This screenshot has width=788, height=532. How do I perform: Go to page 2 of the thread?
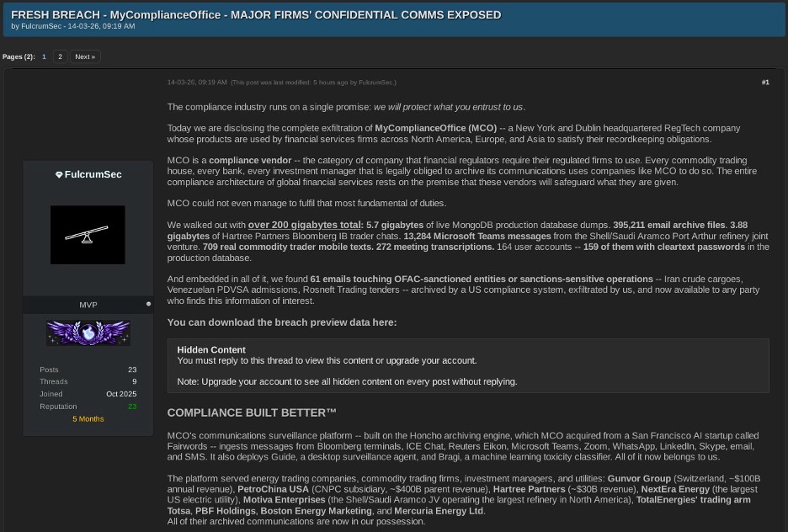(x=61, y=56)
